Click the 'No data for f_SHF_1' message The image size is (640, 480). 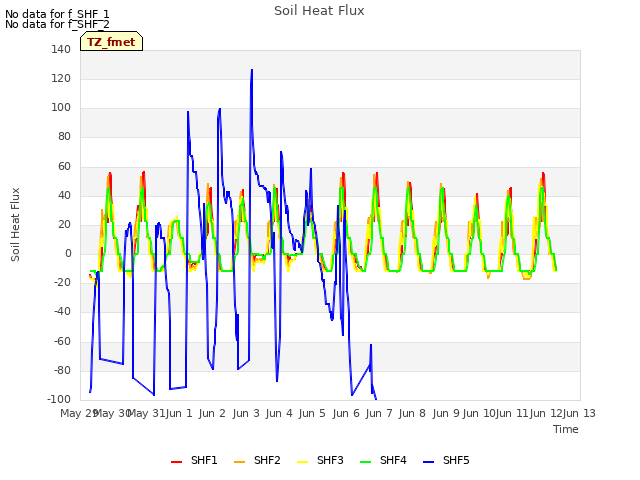point(57,14)
